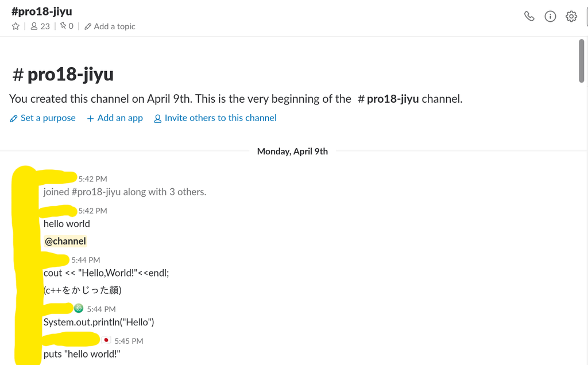Screen dimensions: 588x365
Task: Click the bold #pro18-jiyu channel mention in intro text
Action: pos(388,99)
